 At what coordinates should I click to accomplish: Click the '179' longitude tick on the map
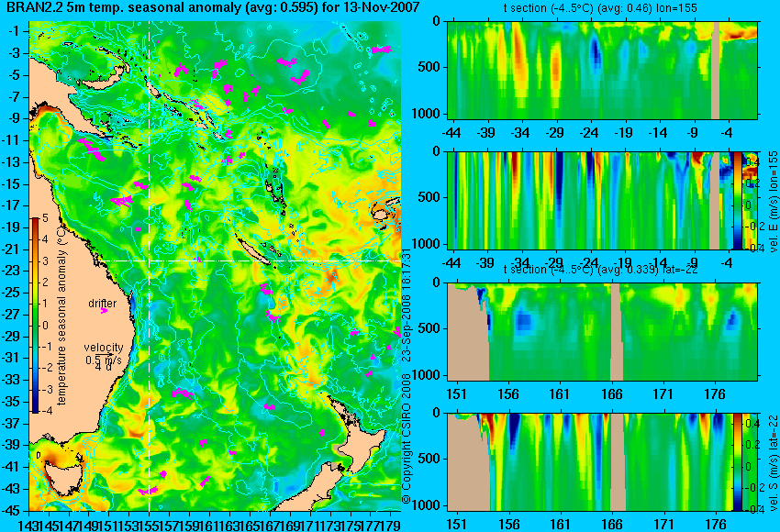(391, 524)
